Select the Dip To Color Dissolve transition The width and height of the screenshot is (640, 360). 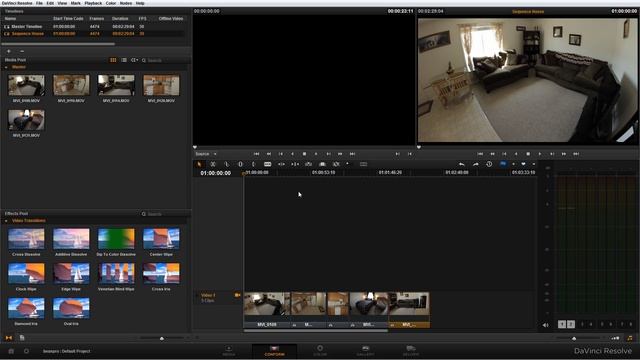116,239
